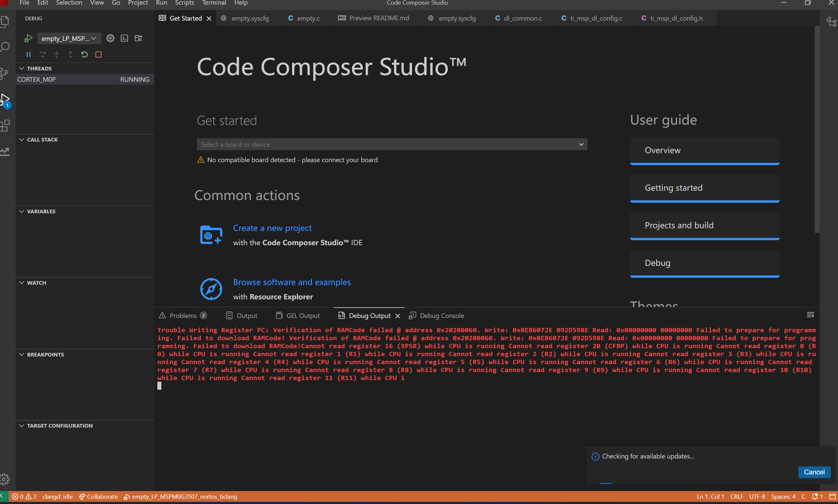Screen dimensions: 838x504
Task: Open the Search view in activity bar
Action: pos(5,47)
